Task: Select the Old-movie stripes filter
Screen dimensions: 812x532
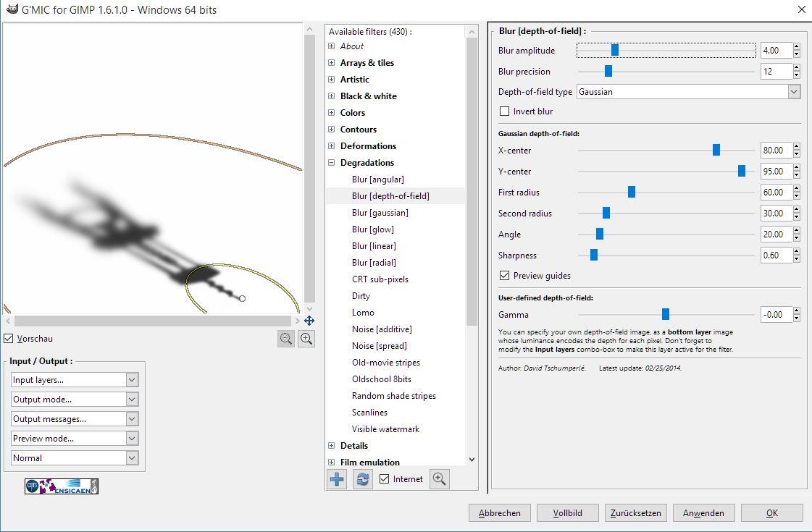Action: click(x=385, y=363)
